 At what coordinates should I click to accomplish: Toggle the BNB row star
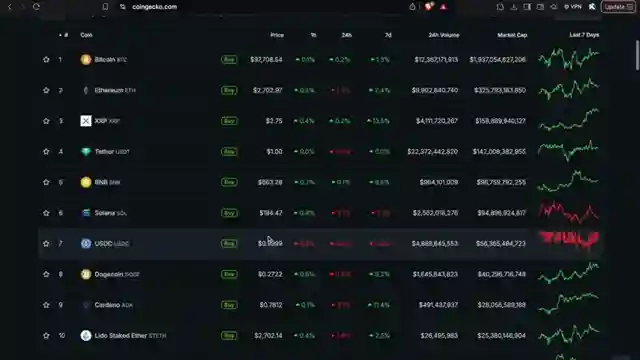tap(46, 182)
